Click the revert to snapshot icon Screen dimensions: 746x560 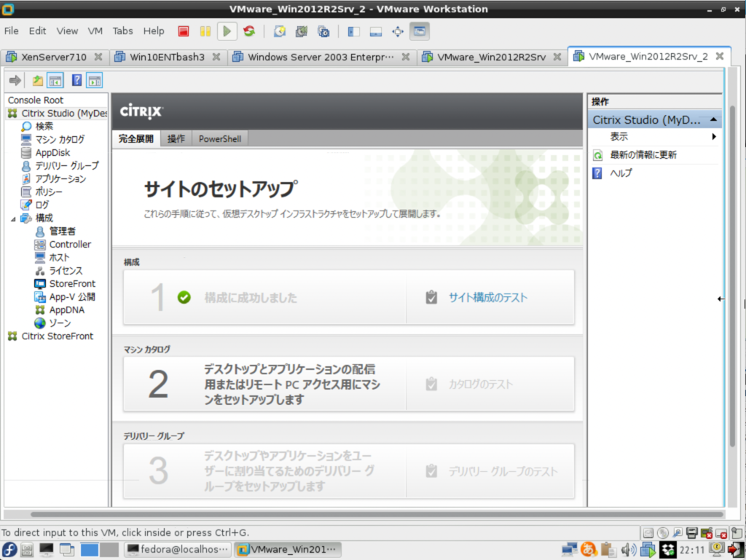[x=302, y=31]
